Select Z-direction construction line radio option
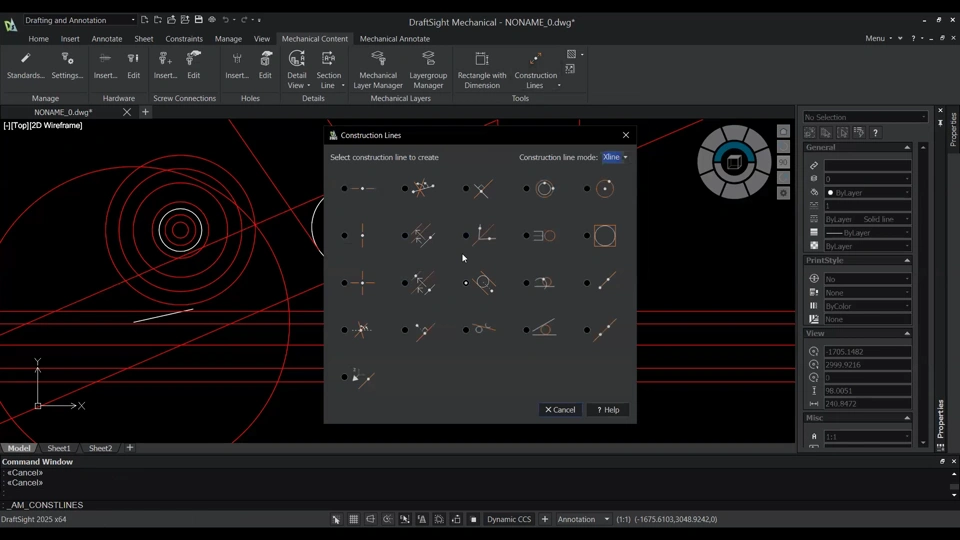The height and width of the screenshot is (540, 960). [344, 377]
